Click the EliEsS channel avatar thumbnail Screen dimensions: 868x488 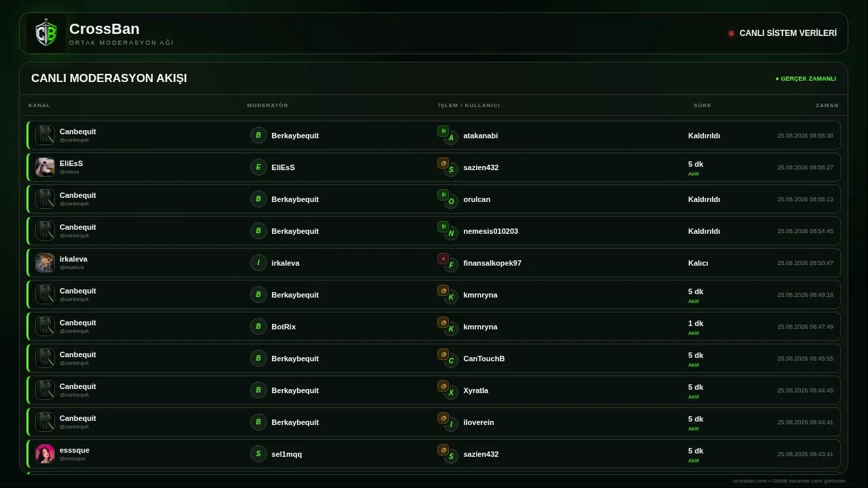pos(45,167)
